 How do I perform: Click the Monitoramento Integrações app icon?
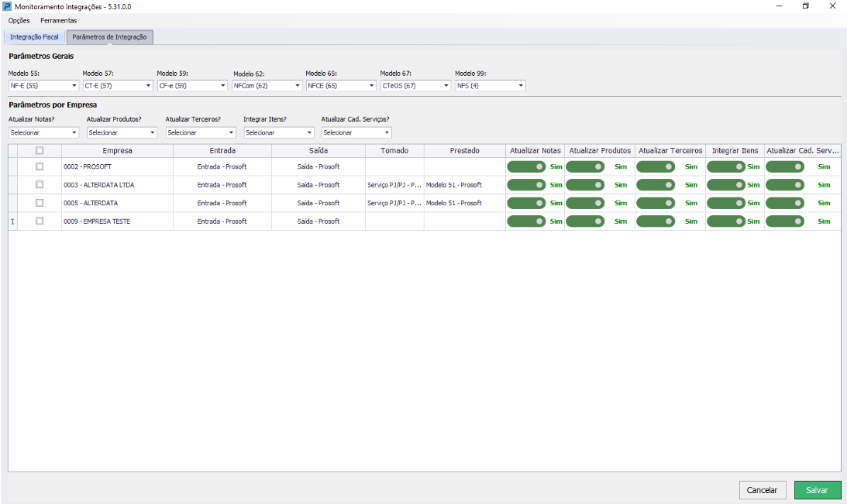7,6
